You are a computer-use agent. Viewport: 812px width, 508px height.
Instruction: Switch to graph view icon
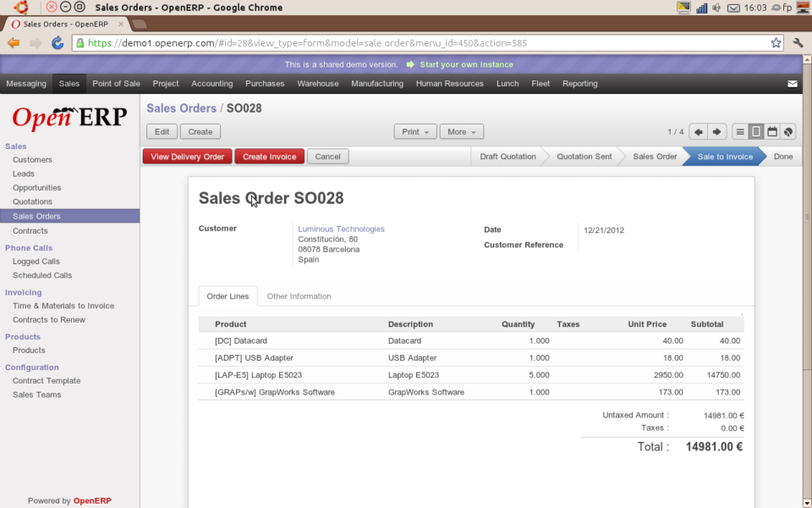pyautogui.click(x=788, y=132)
